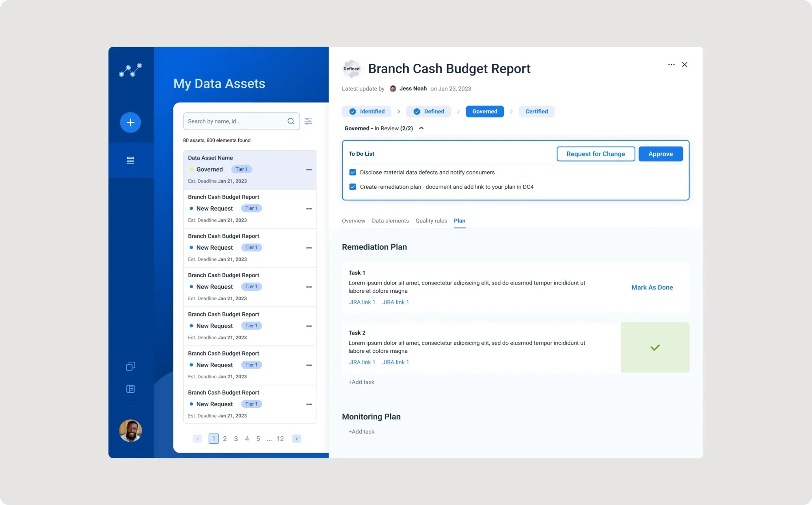Go to next page with pagination arrow
This screenshot has height=505, width=812.
tap(297, 438)
